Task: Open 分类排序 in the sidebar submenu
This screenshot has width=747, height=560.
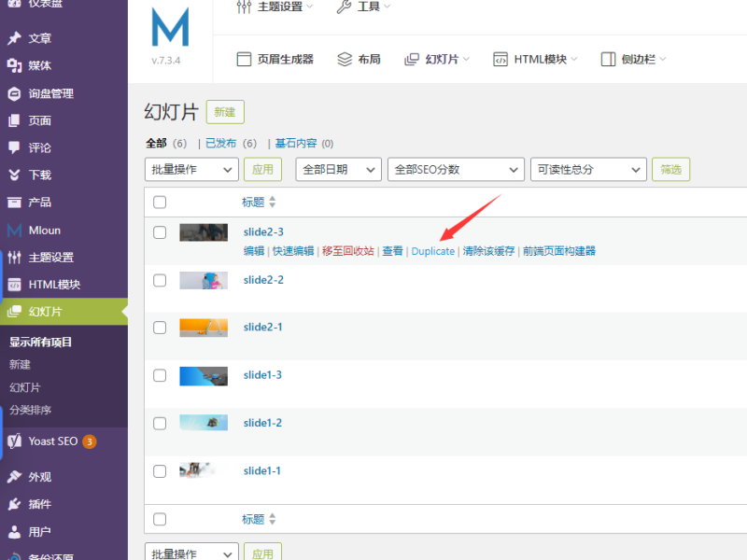Action: (30, 410)
